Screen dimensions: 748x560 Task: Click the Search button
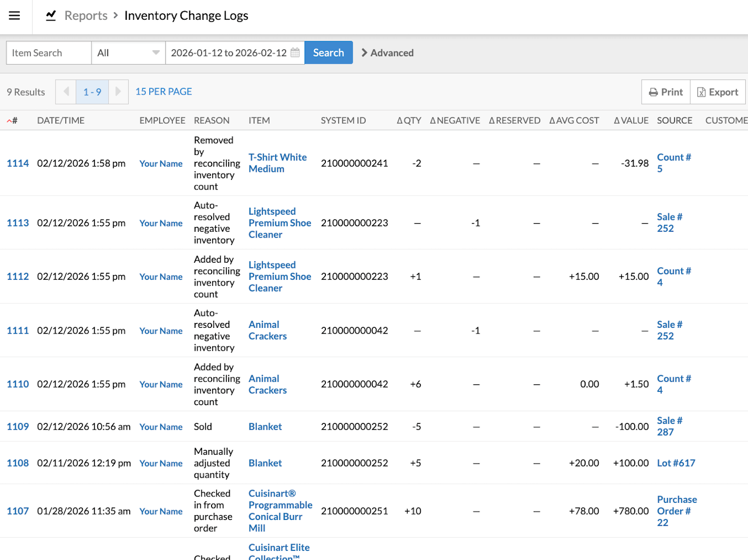(x=329, y=53)
